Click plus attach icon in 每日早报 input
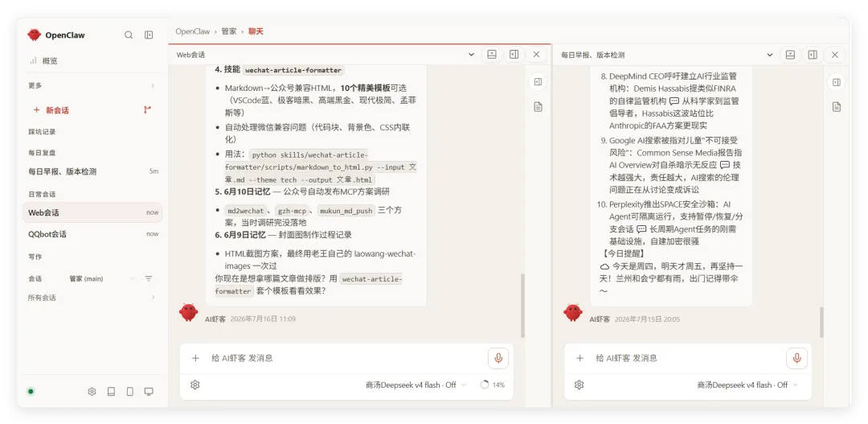The width and height of the screenshot is (868, 424). click(x=579, y=358)
